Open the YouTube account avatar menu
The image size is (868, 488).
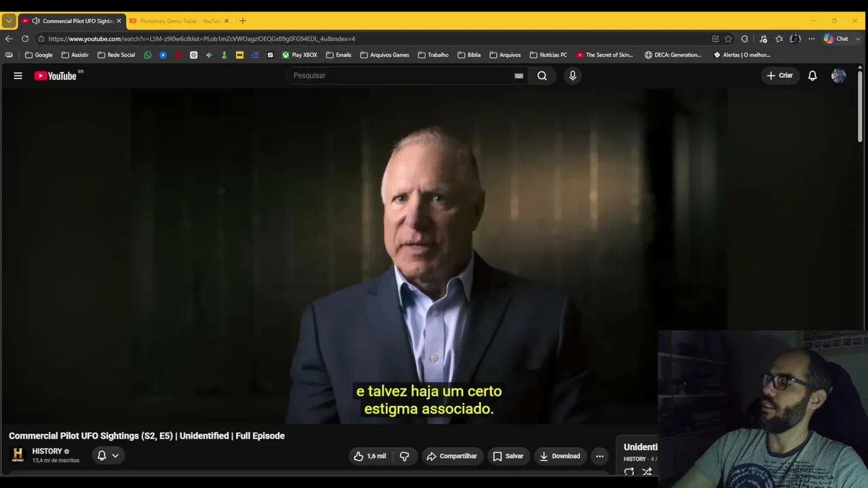[838, 76]
